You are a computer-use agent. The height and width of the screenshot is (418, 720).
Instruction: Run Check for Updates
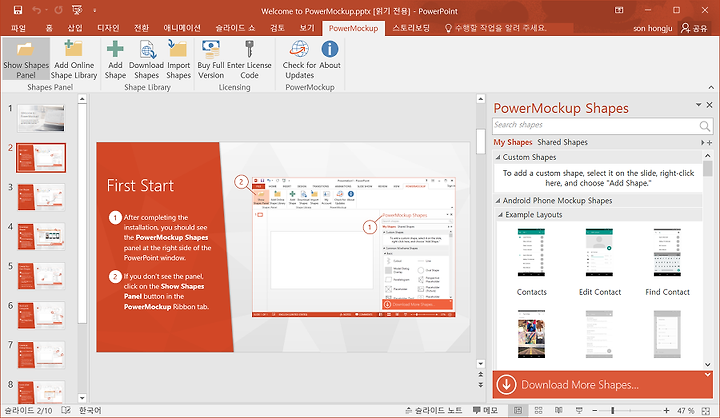pyautogui.click(x=299, y=59)
